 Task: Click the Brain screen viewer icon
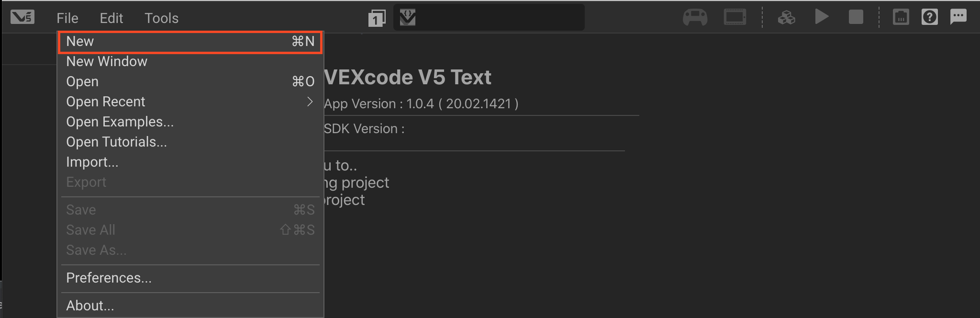pyautogui.click(x=735, y=17)
